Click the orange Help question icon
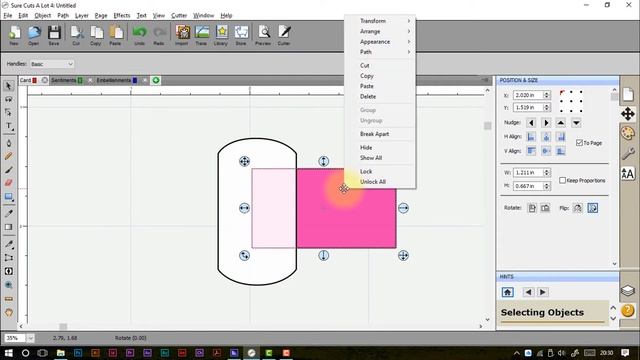The height and width of the screenshot is (360, 640). pyautogui.click(x=628, y=311)
